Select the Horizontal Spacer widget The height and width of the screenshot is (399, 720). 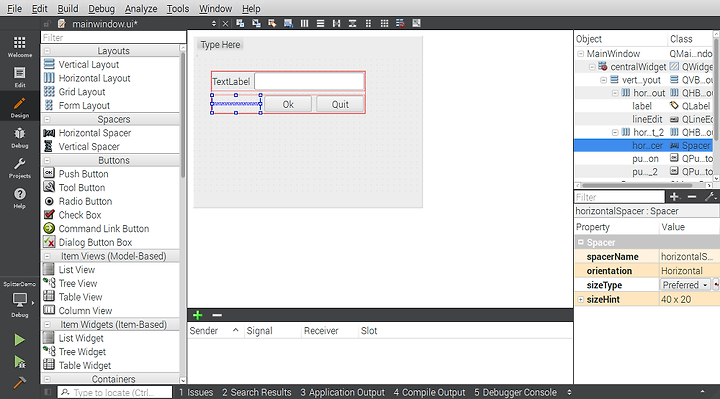click(95, 133)
